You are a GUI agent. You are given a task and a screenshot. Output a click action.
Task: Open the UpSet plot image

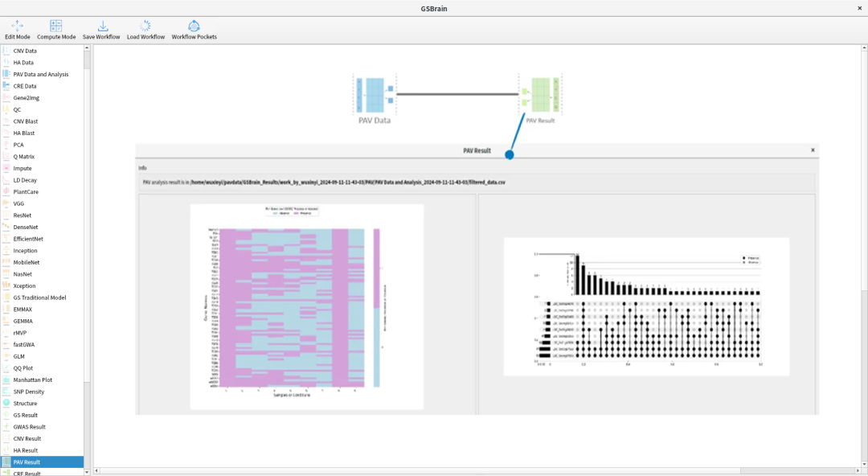(646, 306)
